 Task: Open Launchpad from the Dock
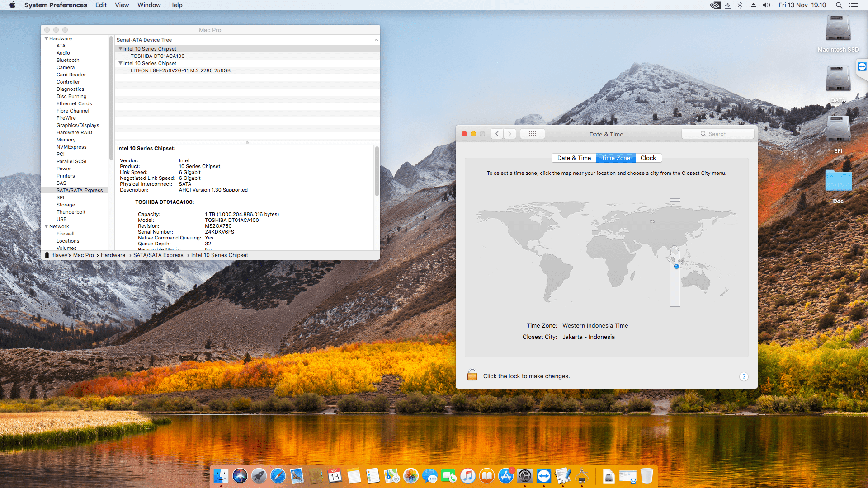pos(259,476)
